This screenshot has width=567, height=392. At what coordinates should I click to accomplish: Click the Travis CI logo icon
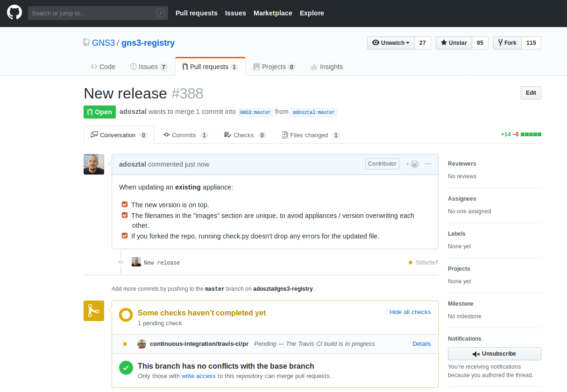(142, 344)
